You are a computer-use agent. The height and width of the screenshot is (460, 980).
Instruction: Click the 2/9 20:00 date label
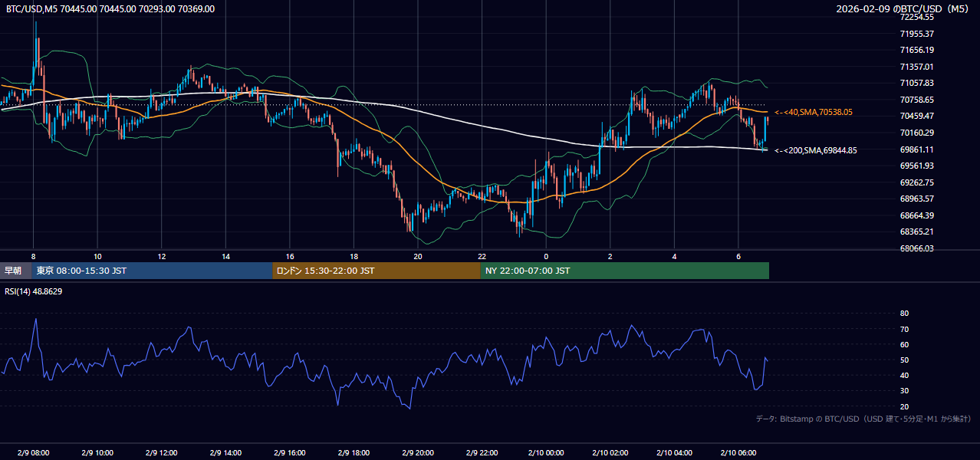(418, 452)
